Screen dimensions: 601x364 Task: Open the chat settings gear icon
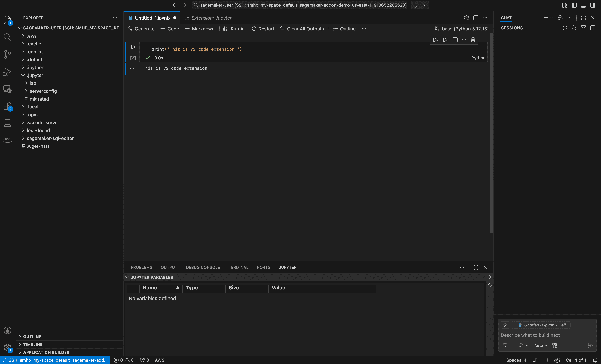tap(560, 18)
